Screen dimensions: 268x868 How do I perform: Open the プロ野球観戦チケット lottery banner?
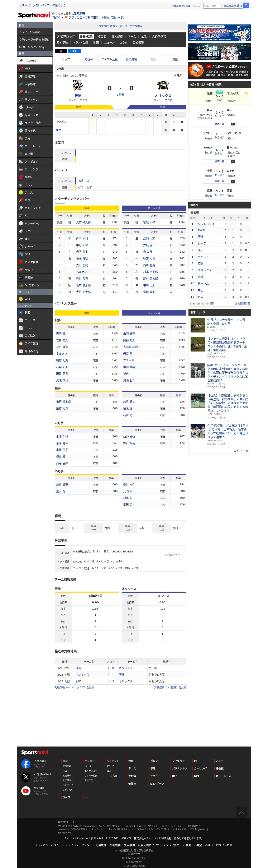219,33
